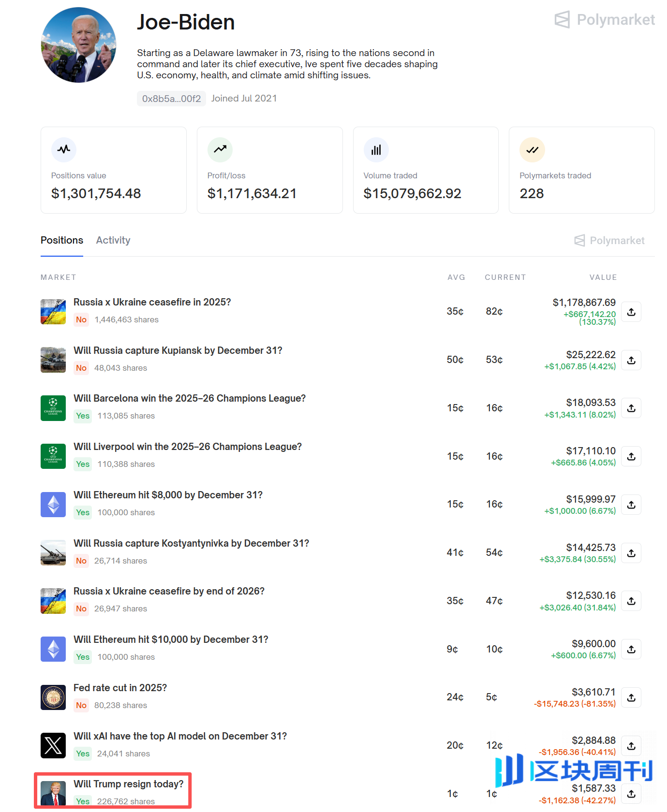Viewport: 667px width, 812px height.
Task: Click the Ethereum $8,000 market thumbnail
Action: [x=53, y=505]
